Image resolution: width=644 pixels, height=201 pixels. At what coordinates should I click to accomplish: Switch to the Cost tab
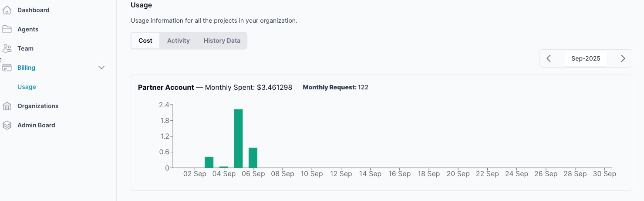(145, 41)
